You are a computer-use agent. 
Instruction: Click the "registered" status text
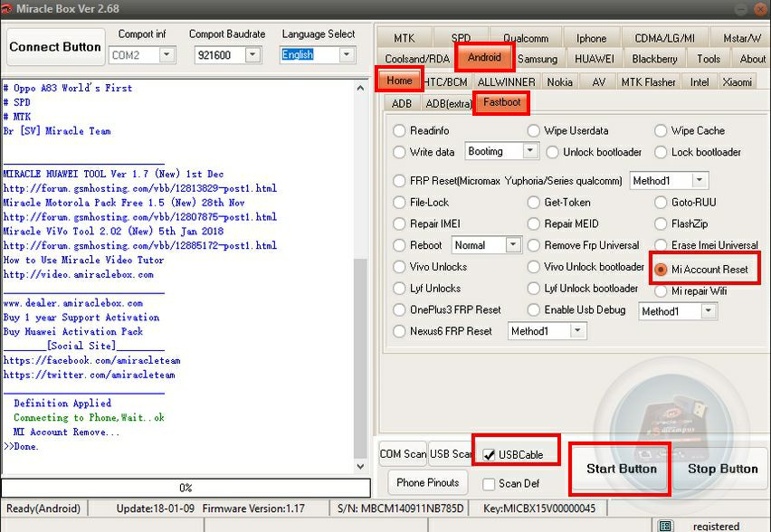pyautogui.click(x=716, y=527)
